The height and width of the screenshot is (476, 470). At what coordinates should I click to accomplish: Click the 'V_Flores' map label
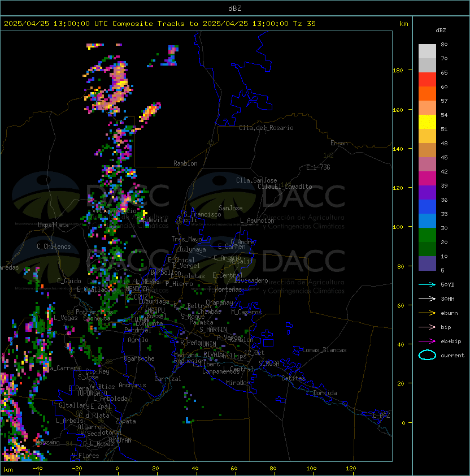[x=85, y=456]
